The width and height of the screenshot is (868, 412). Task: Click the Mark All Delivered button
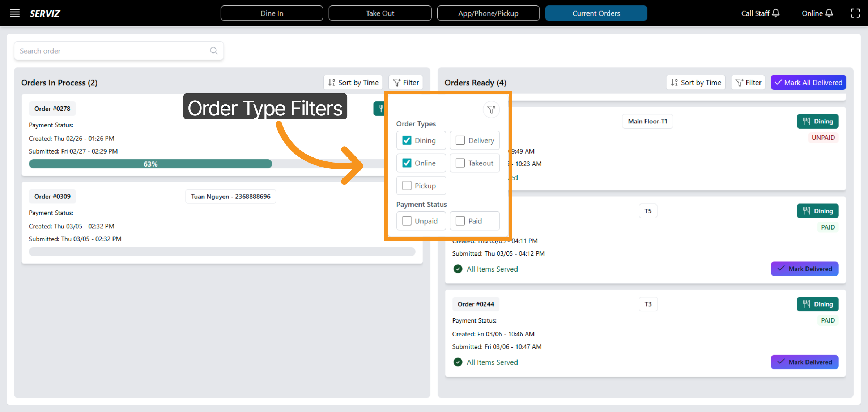tap(808, 82)
